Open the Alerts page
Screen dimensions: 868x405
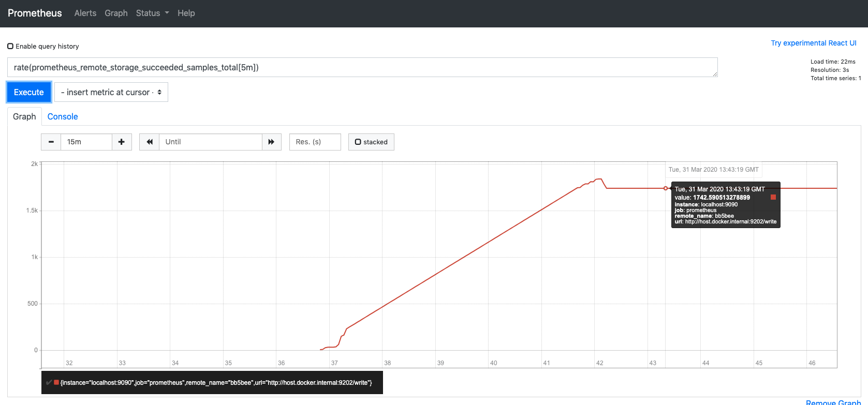[x=85, y=13]
